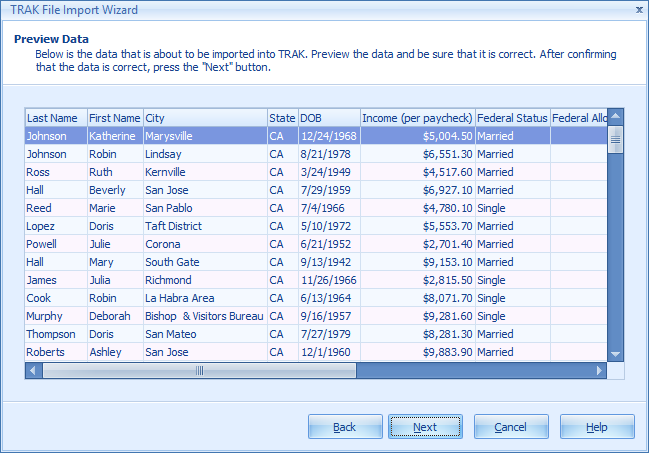The image size is (649, 453).
Task: Click the Income (per paycheck) column header
Action: click(x=416, y=118)
